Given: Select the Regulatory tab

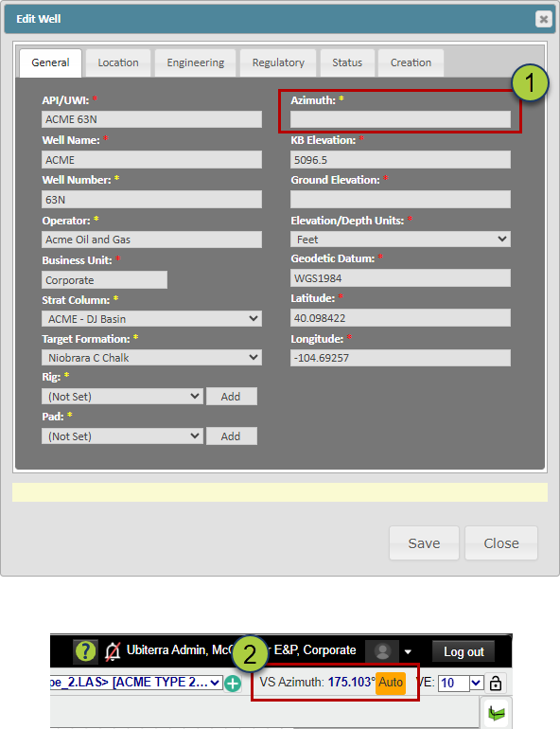Looking at the screenshot, I should pos(278,62).
